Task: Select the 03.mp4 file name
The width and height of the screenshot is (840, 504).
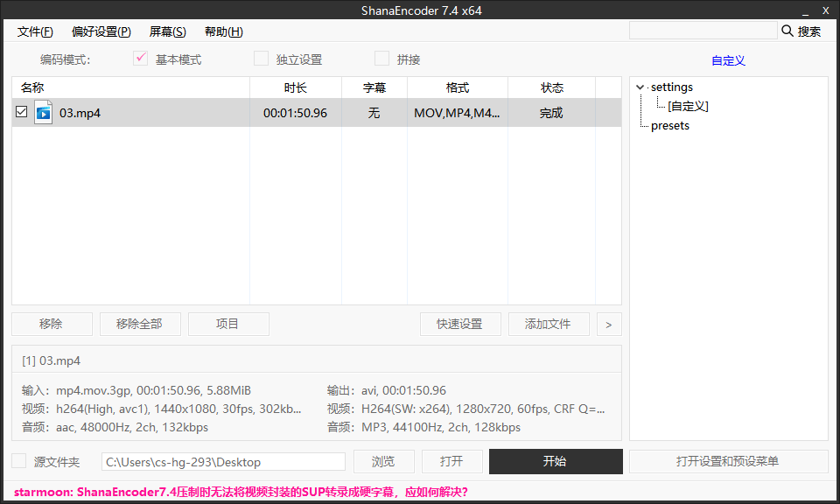Action: tap(80, 113)
